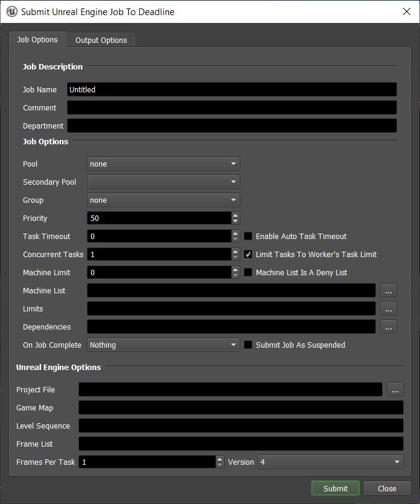Browse for Project File with ellipsis button
420x504 pixels.
(395, 389)
